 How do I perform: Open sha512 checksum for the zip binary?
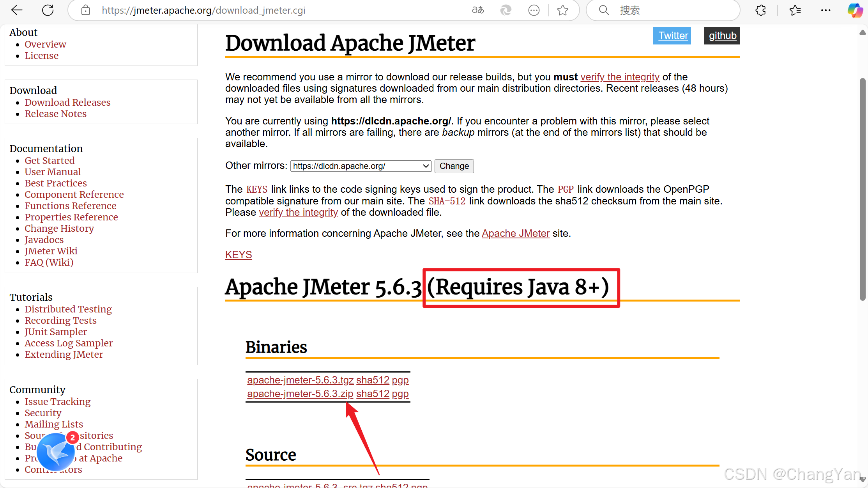373,394
